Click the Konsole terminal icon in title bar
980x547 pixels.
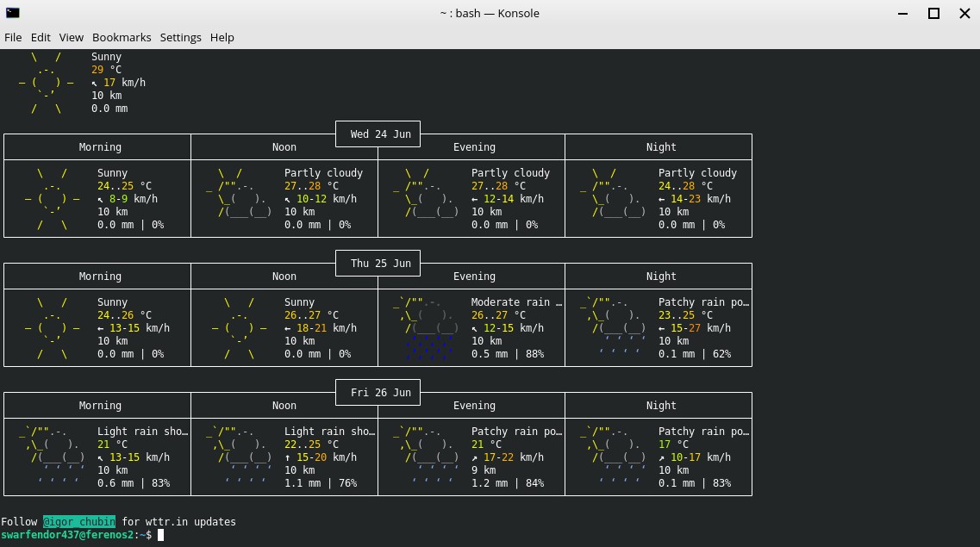12,13
